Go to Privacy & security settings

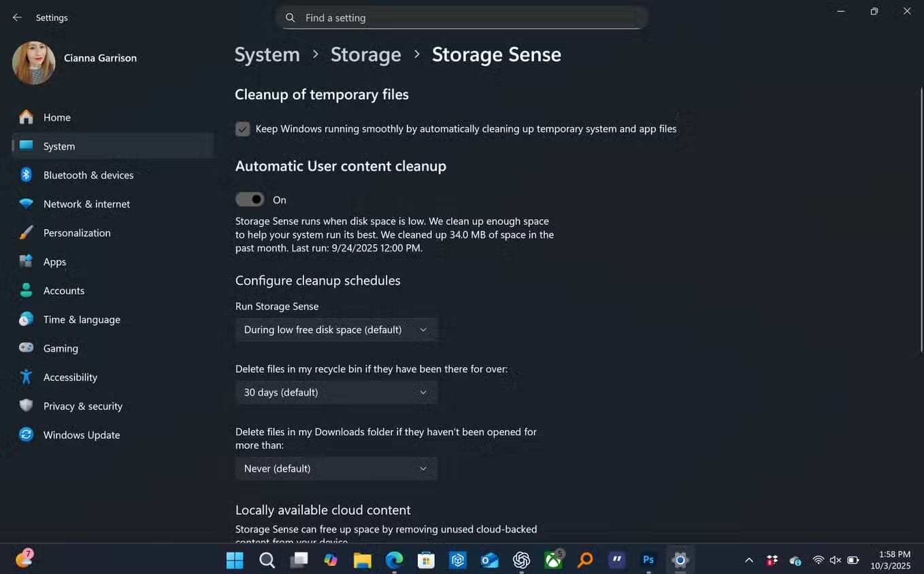point(83,406)
